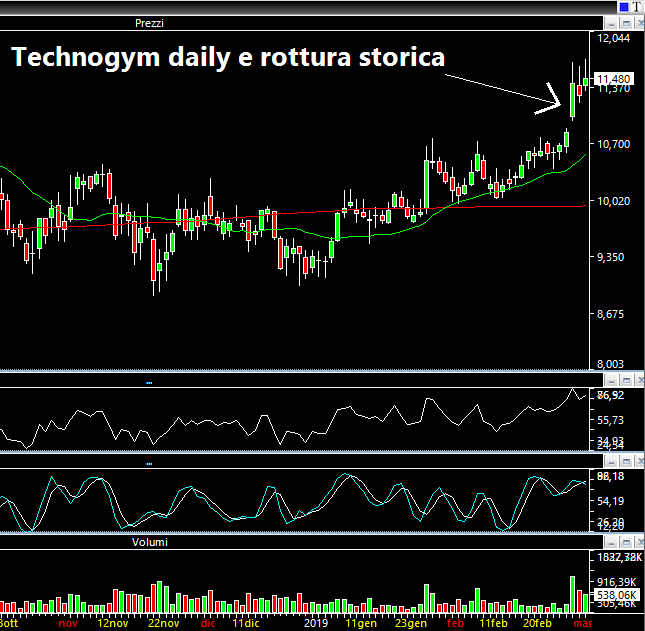Image resolution: width=645 pixels, height=631 pixels.
Task: Click the 8,675 price axis label
Action: (x=610, y=314)
